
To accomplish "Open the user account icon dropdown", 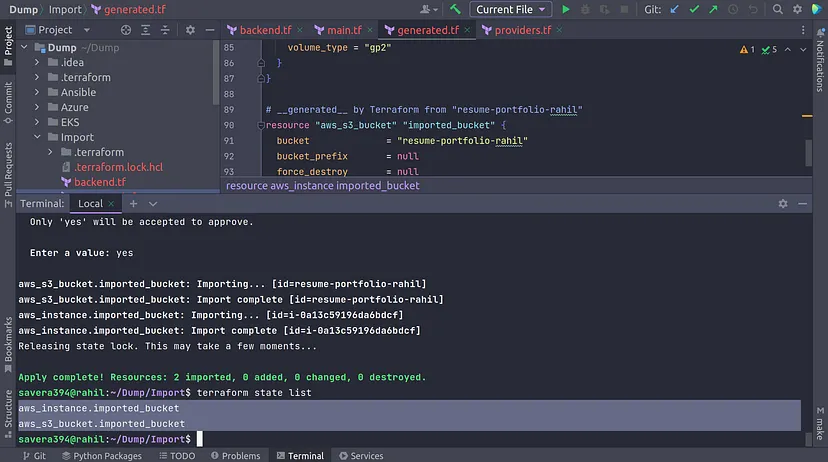I will tap(429, 10).
